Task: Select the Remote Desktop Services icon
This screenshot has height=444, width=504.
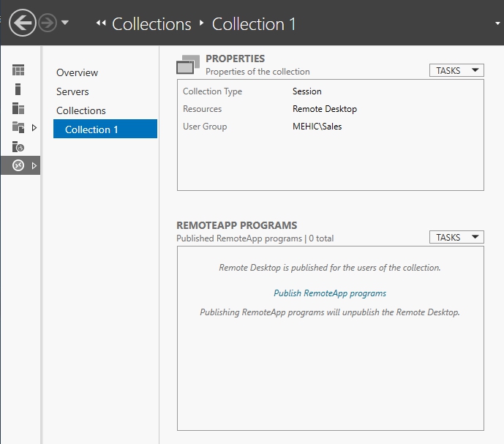Action: [x=18, y=165]
